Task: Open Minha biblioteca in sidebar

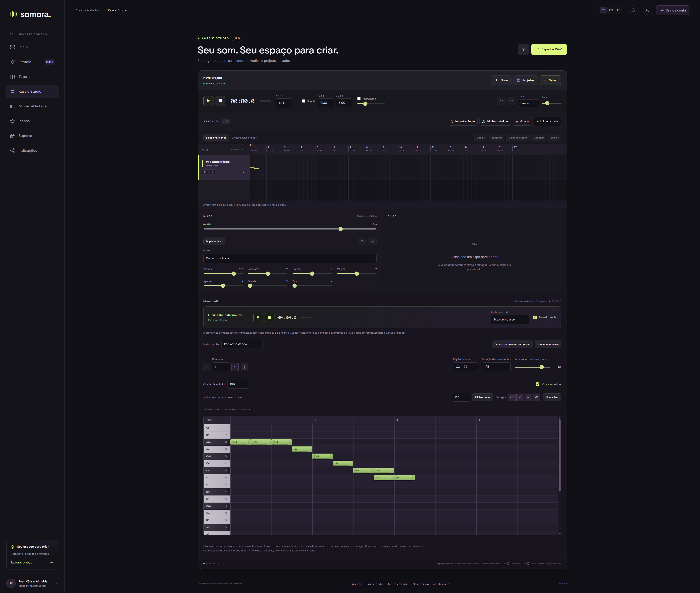Action: [x=32, y=106]
